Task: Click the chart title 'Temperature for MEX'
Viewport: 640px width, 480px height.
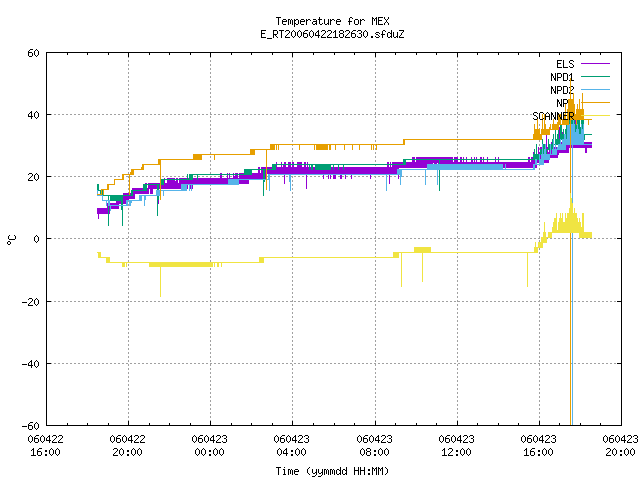Action: (332, 21)
